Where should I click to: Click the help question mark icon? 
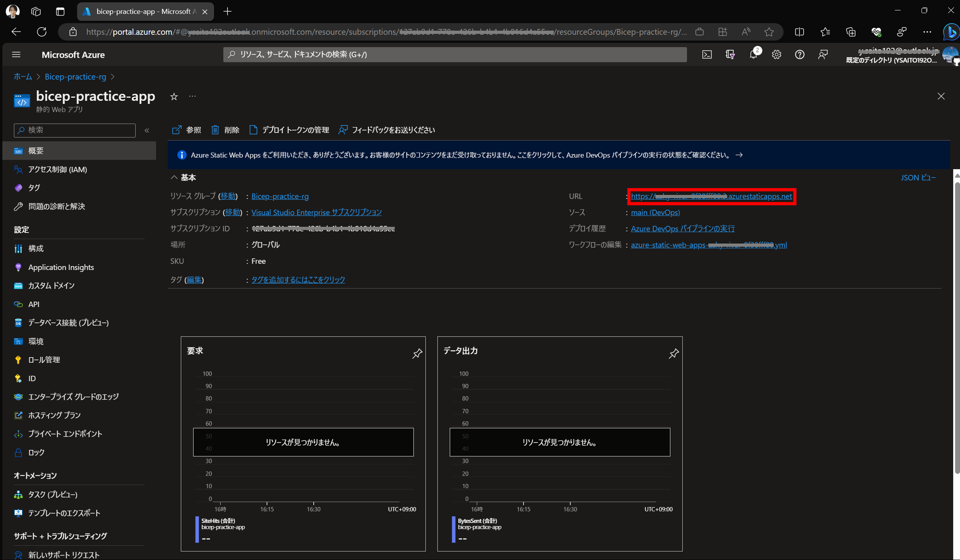pos(799,55)
